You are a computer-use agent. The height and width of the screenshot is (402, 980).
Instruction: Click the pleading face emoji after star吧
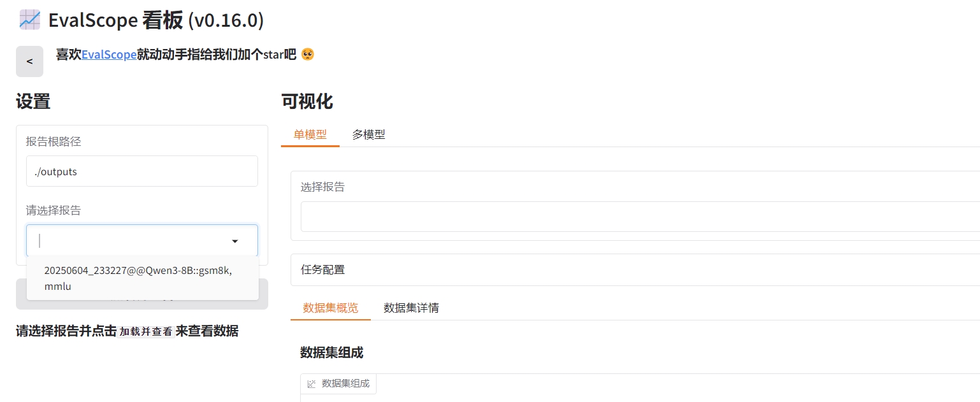coord(308,55)
